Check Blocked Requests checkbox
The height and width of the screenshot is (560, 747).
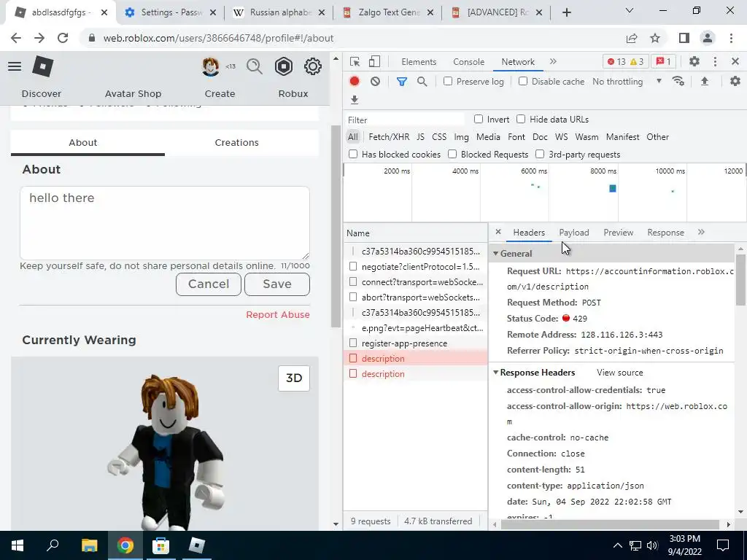point(452,154)
